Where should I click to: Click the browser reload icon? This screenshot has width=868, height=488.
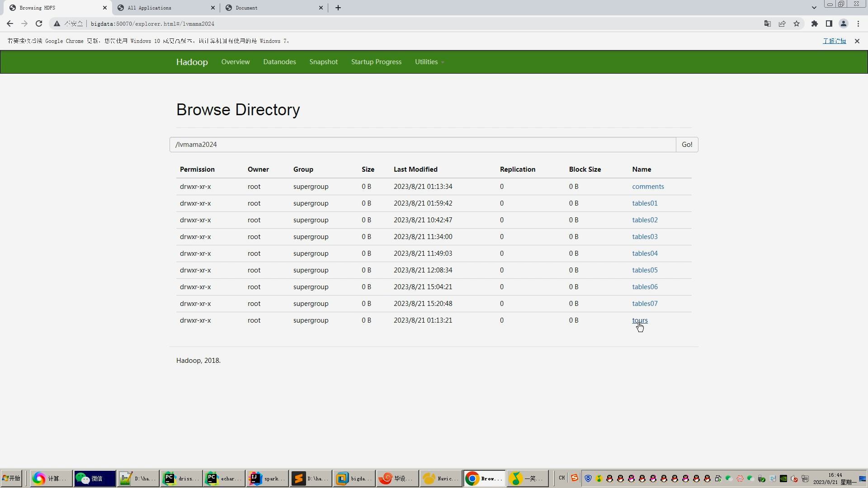tap(39, 23)
